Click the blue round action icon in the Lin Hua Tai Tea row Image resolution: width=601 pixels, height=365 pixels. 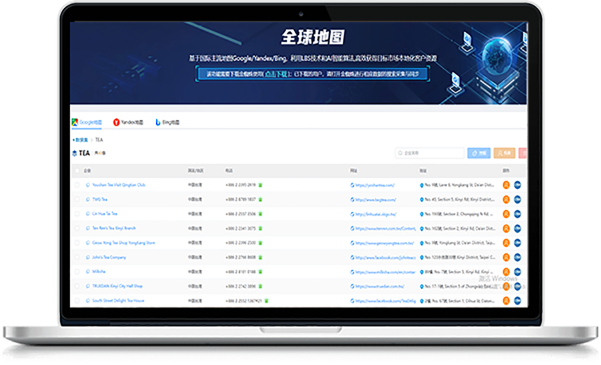(x=517, y=214)
